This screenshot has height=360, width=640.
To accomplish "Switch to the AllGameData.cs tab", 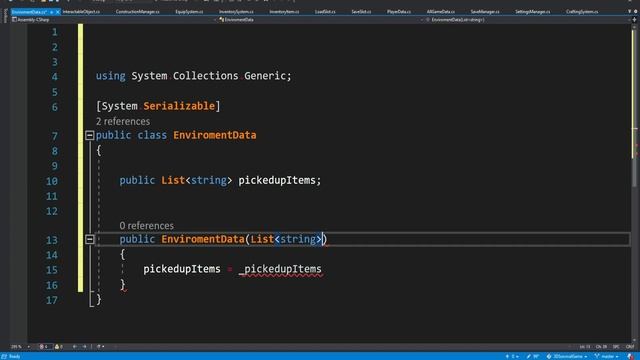I will coord(440,12).
